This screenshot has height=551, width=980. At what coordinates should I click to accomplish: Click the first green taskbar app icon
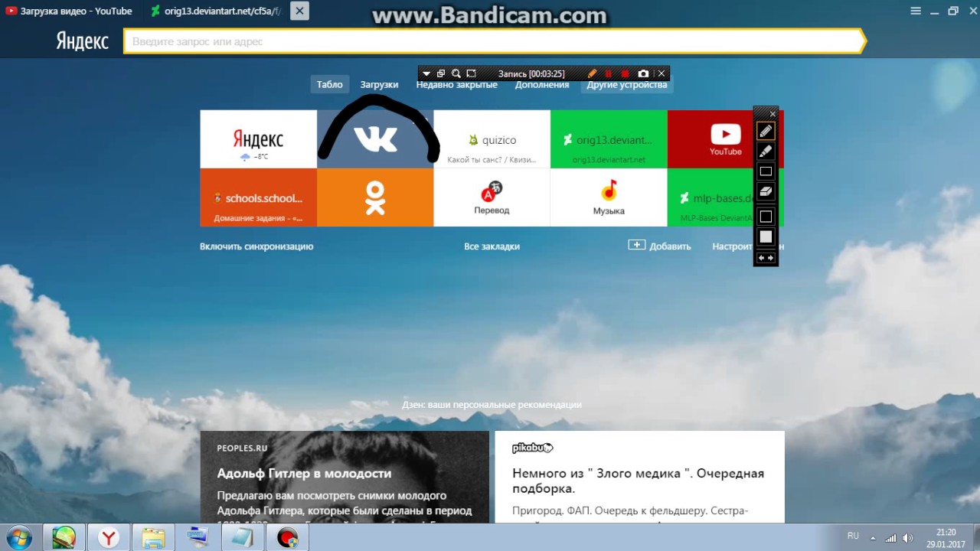click(x=64, y=538)
